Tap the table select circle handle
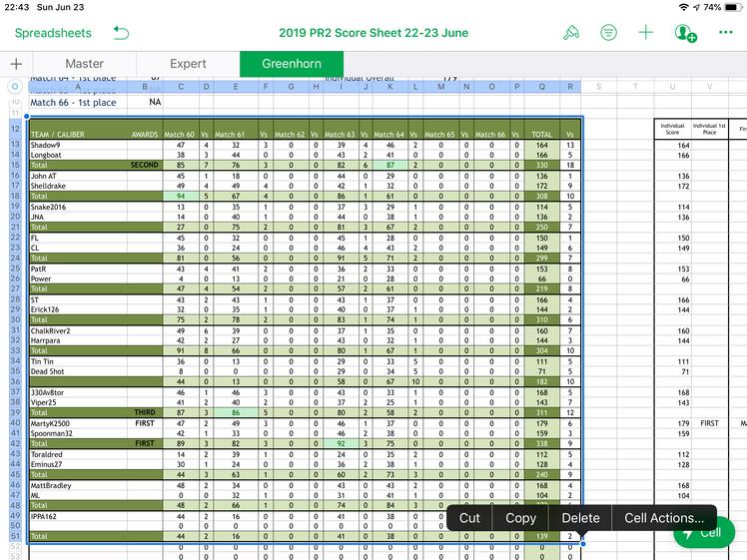This screenshot has height=560, width=747. (15, 87)
